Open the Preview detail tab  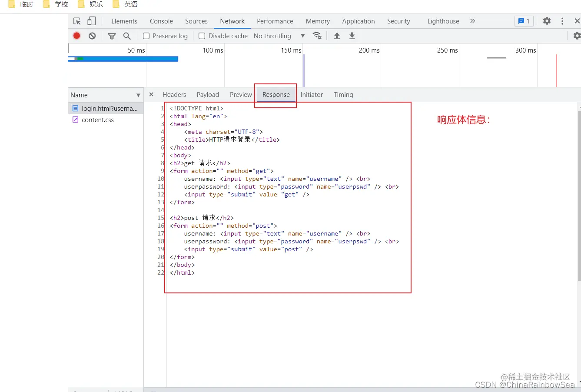(241, 95)
